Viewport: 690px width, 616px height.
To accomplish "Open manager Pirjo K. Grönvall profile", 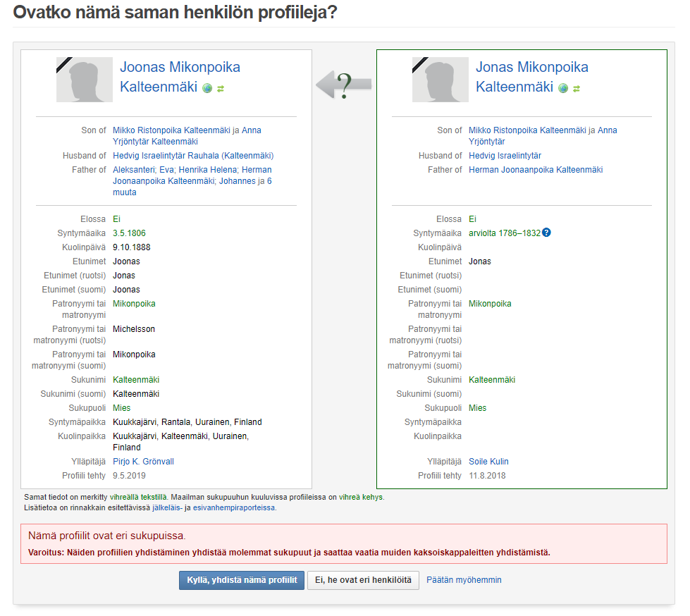I will tap(144, 462).
